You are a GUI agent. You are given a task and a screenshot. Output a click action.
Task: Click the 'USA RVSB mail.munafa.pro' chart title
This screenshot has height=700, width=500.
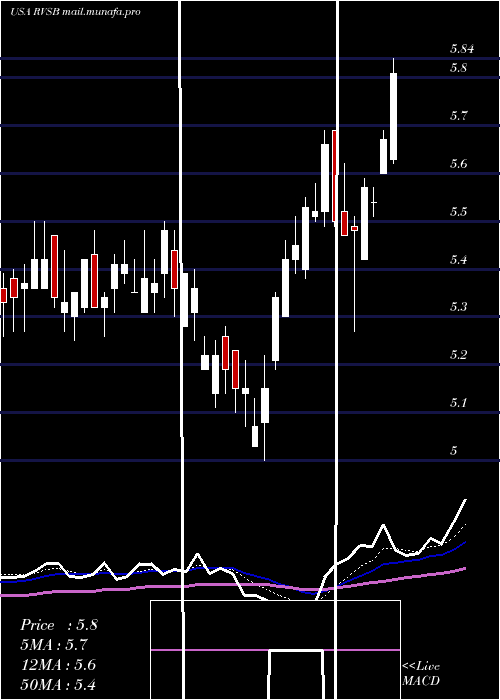(75, 12)
